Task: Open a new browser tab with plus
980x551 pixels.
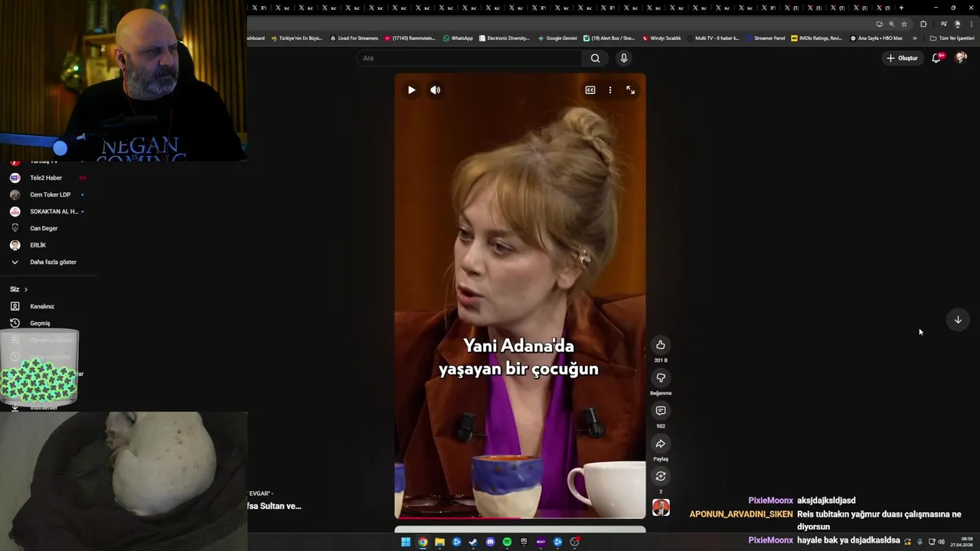Action: [x=901, y=8]
